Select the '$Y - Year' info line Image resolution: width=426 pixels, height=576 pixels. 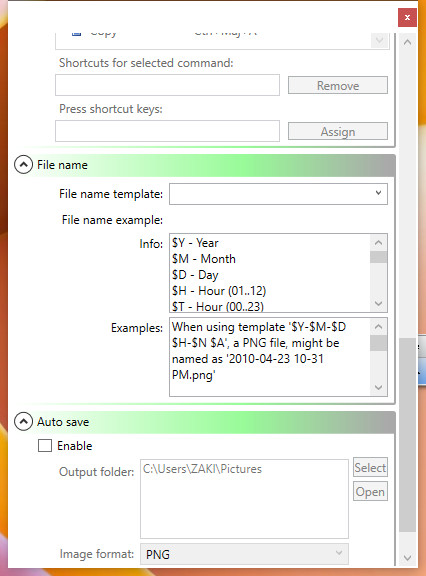tap(195, 243)
